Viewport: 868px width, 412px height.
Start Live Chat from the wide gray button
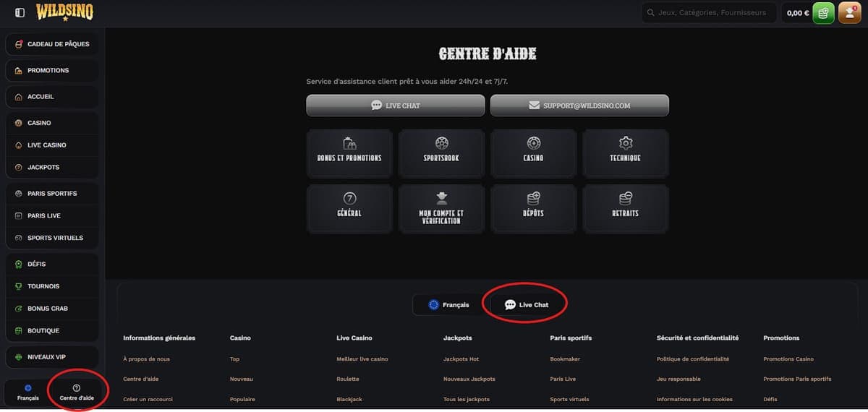pos(396,106)
